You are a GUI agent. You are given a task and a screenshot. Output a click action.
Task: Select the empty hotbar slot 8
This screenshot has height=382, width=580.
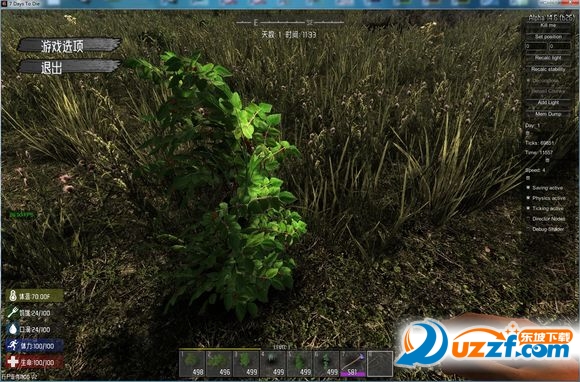pos(380,364)
